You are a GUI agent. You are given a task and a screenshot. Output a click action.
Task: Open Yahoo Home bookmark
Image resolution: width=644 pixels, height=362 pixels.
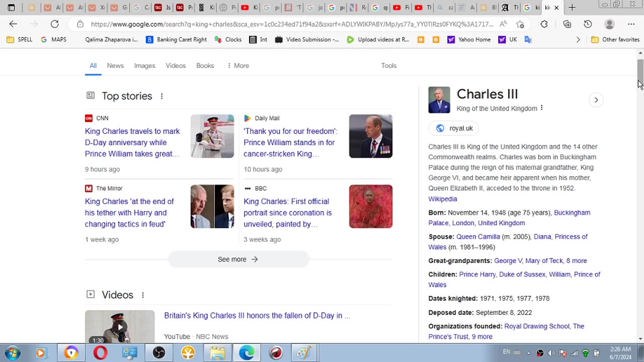click(469, 39)
